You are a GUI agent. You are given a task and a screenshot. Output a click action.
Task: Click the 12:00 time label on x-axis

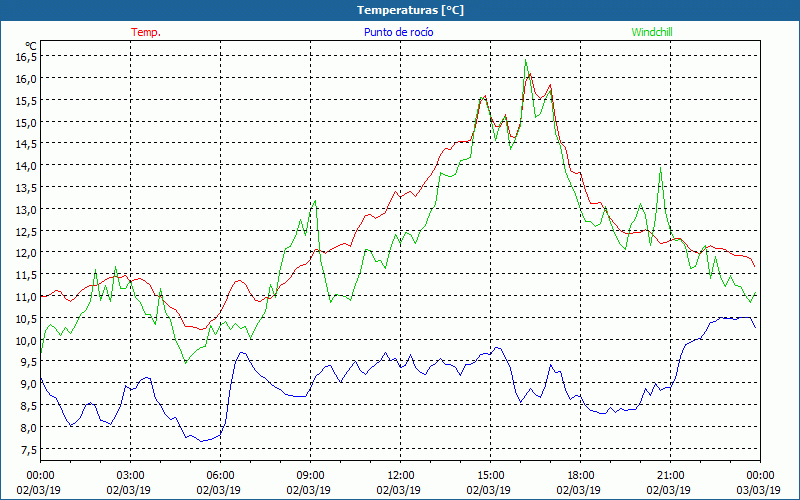point(400,476)
